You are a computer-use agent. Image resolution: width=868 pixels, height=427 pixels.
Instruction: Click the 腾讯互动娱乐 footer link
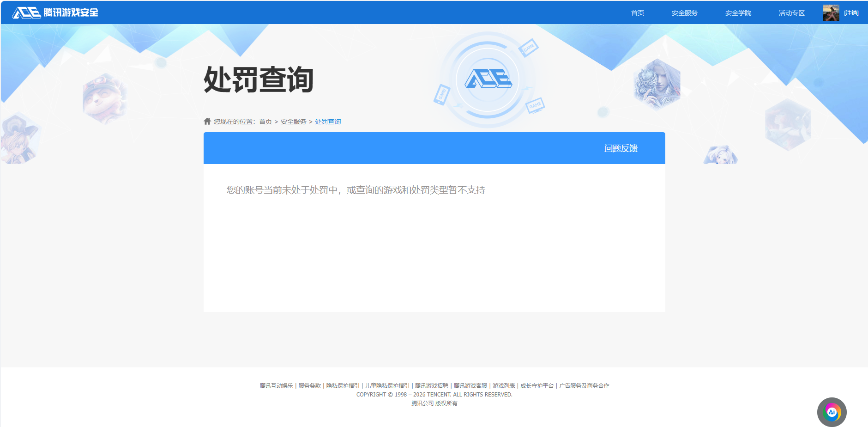coord(277,385)
